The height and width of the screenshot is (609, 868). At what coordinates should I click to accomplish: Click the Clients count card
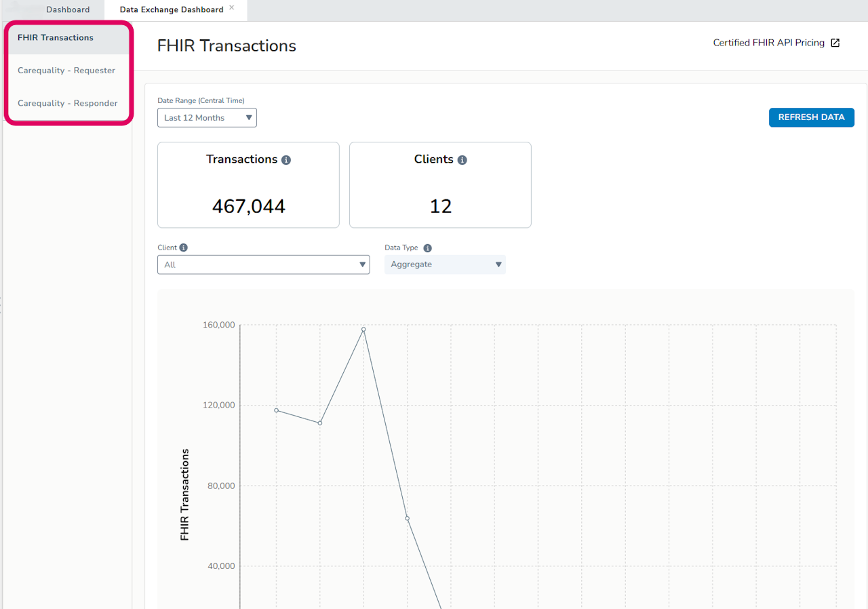[440, 185]
